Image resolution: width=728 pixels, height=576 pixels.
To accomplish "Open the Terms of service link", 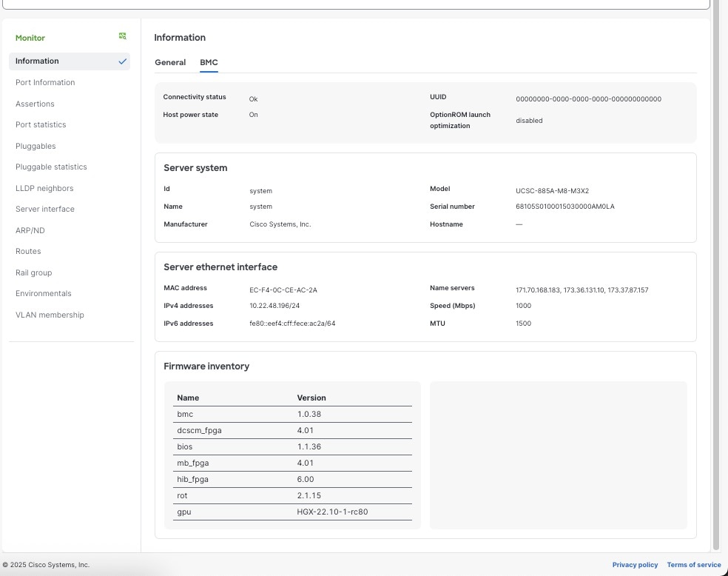I will coord(693,565).
